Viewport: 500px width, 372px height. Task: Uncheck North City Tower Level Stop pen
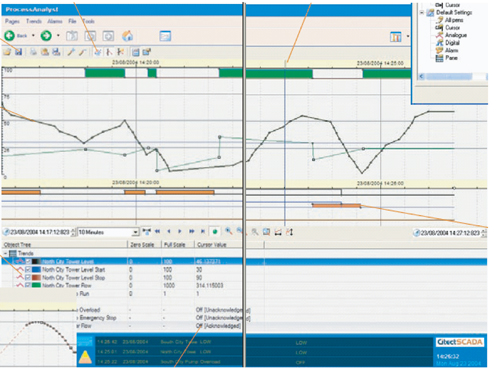click(x=28, y=277)
